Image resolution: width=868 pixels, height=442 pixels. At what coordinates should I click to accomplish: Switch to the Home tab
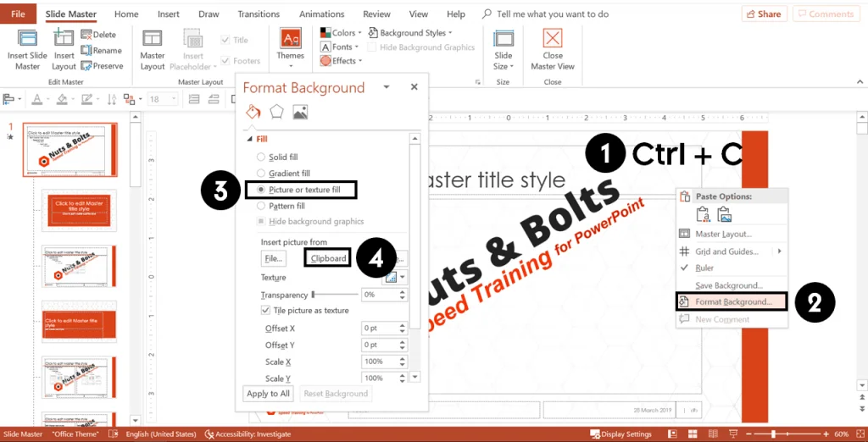[x=126, y=14]
